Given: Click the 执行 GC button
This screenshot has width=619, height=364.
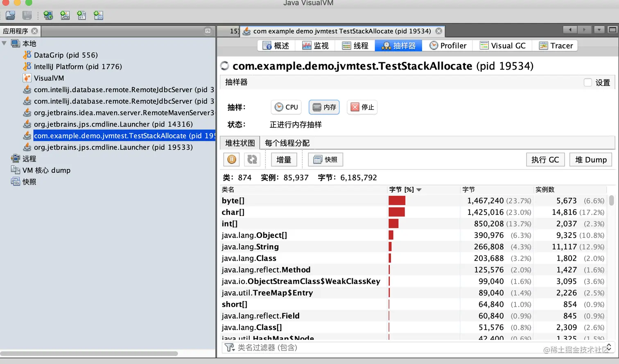Looking at the screenshot, I should click(x=545, y=159).
